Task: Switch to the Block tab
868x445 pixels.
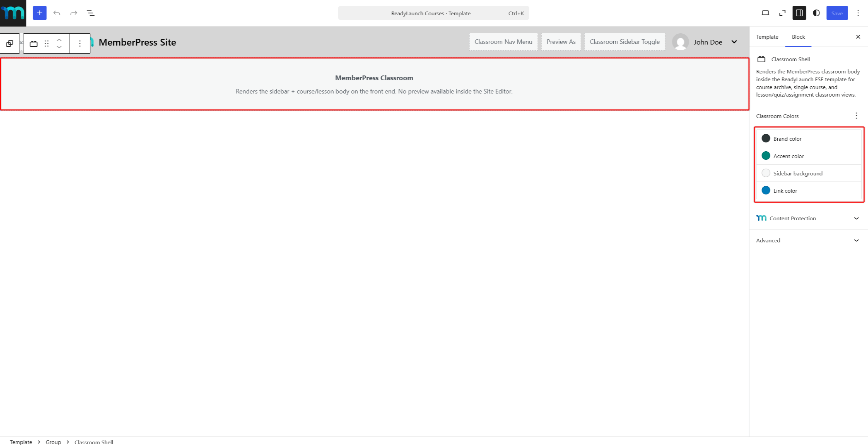Action: 798,37
